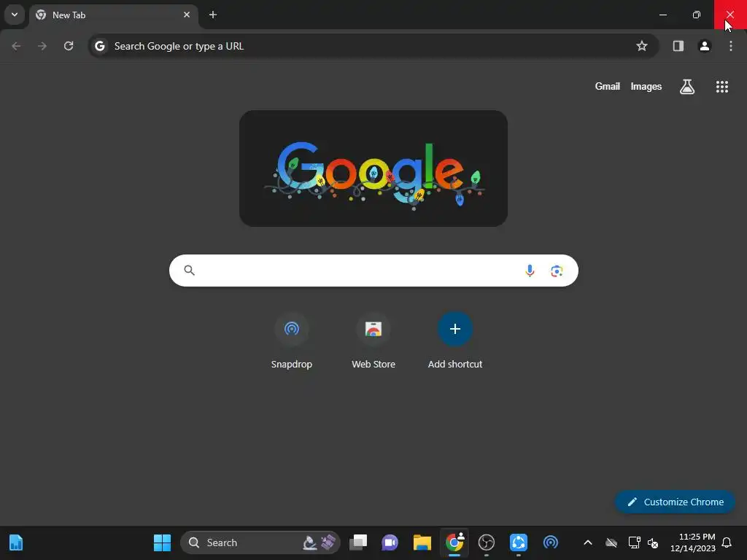Click the magnifier icon in search box
The width and height of the screenshot is (747, 560).
point(189,271)
